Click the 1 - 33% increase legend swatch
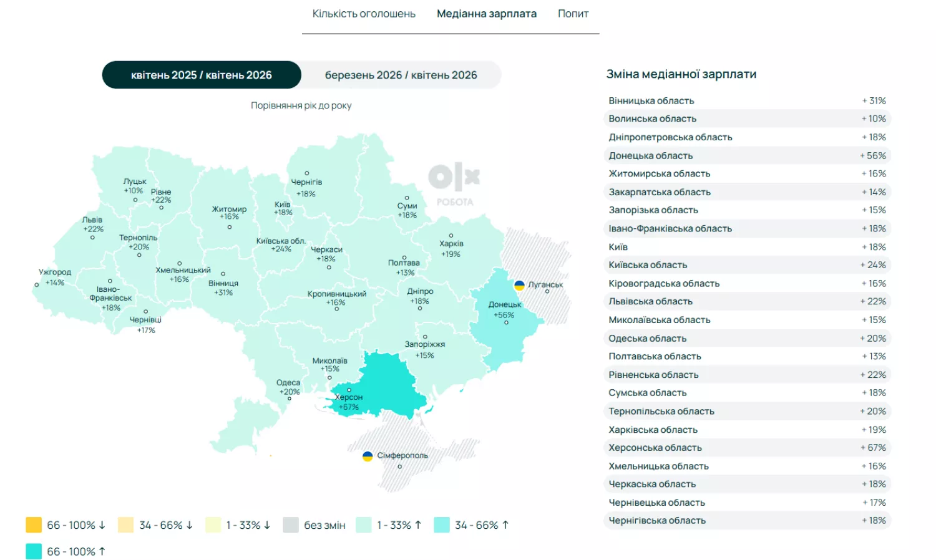 [364, 525]
